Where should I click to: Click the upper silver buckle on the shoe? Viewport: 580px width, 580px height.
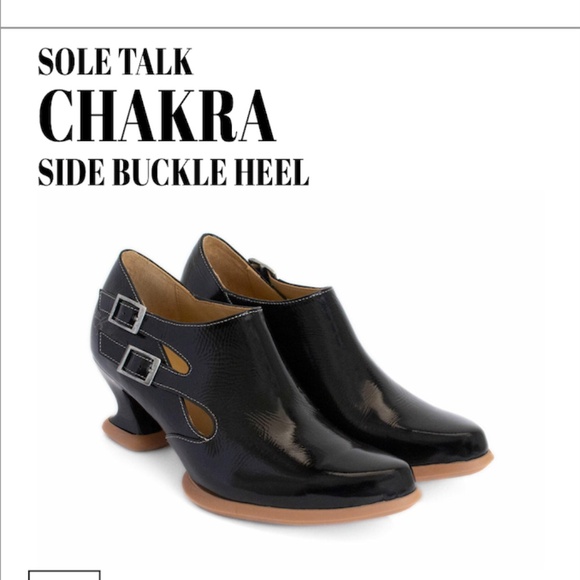click(x=127, y=314)
